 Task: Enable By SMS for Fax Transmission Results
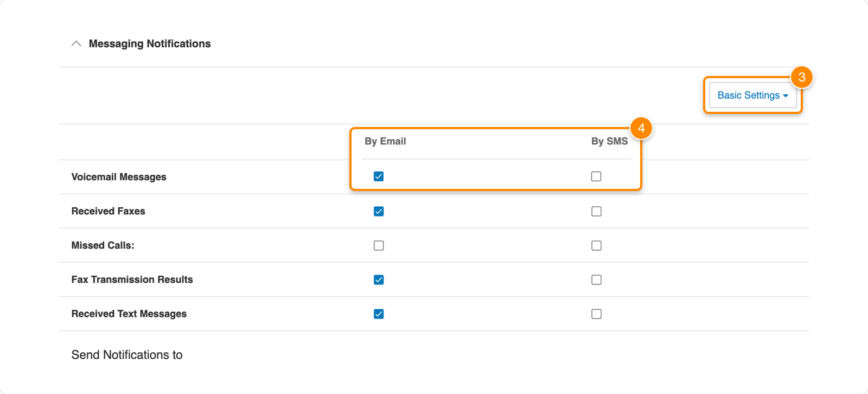pos(596,279)
